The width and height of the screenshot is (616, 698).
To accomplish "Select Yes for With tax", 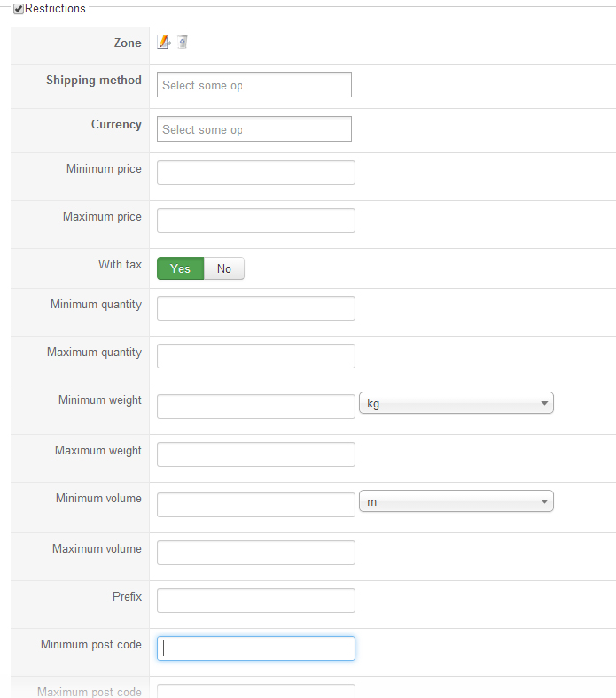I will tap(180, 268).
